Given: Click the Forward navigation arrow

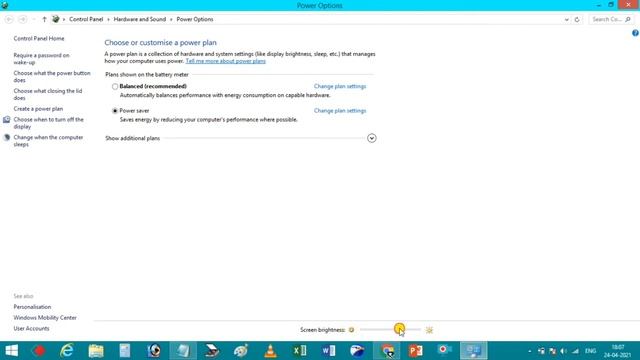Looking at the screenshot, I should click(x=22, y=19).
